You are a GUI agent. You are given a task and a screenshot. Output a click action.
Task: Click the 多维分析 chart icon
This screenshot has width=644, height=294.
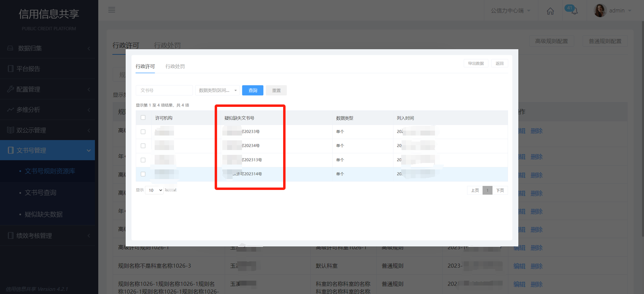point(10,110)
